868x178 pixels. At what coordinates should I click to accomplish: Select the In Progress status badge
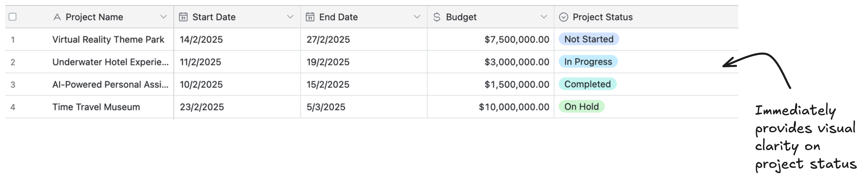tap(588, 62)
